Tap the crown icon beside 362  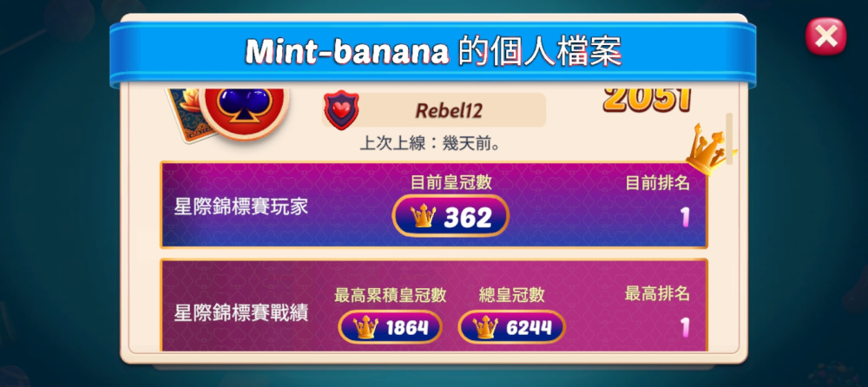pyautogui.click(x=423, y=216)
